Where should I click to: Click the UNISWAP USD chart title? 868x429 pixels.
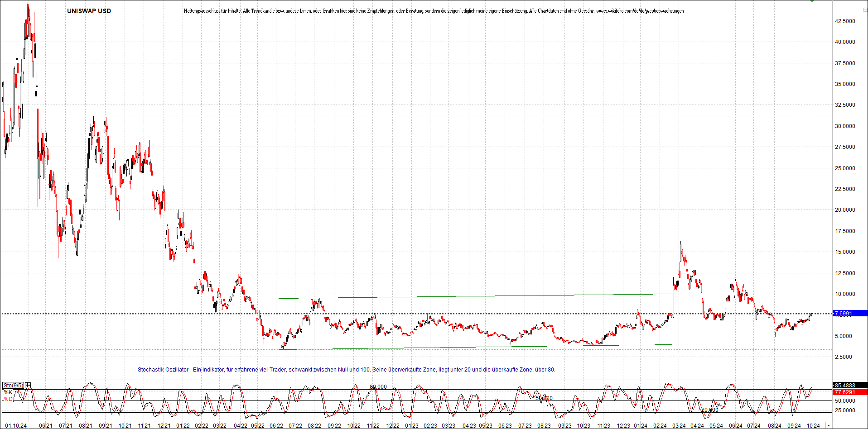click(x=89, y=11)
